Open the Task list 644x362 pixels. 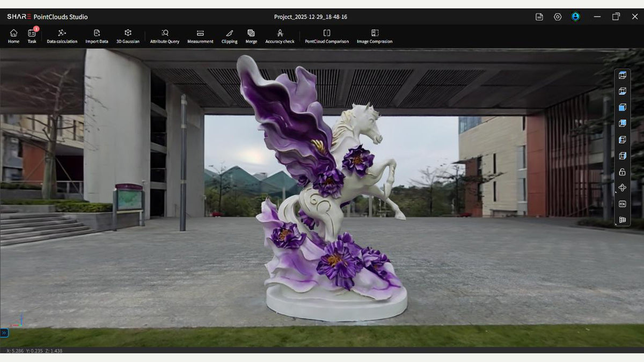pyautogui.click(x=32, y=36)
